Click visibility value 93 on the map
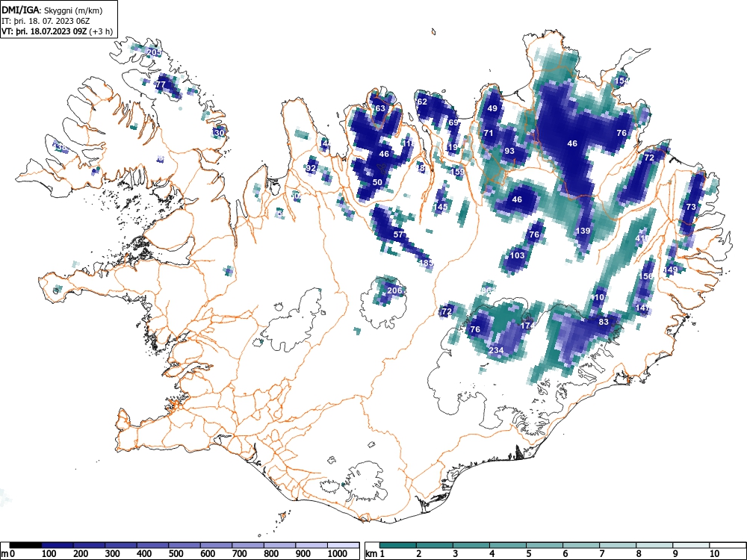 tap(509, 151)
